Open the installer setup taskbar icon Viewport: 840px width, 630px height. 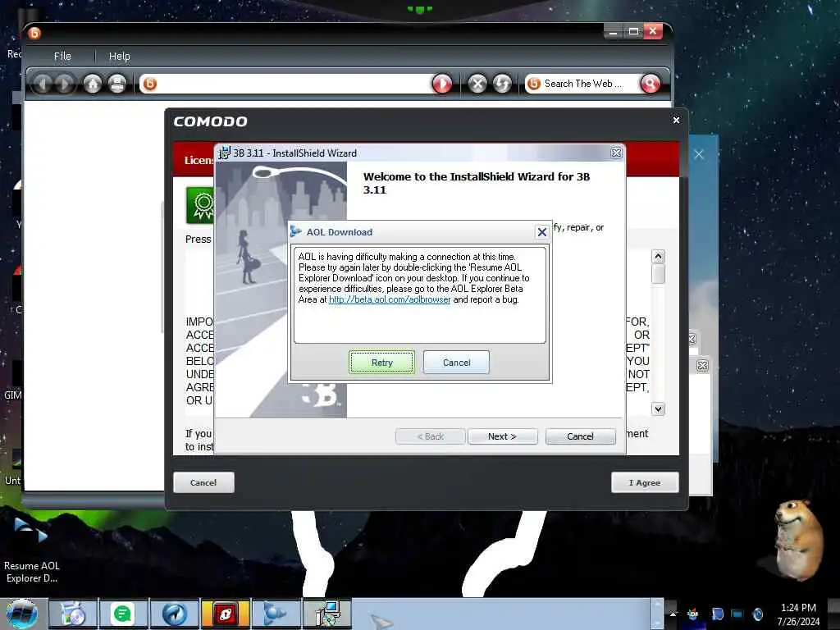(326, 614)
